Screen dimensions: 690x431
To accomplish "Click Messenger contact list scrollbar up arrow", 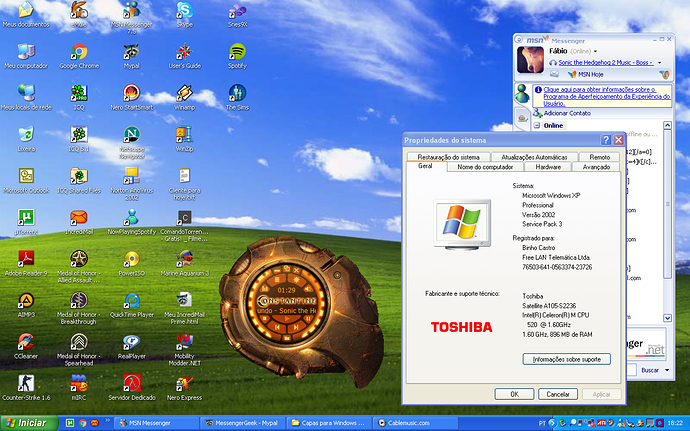I will (668, 125).
